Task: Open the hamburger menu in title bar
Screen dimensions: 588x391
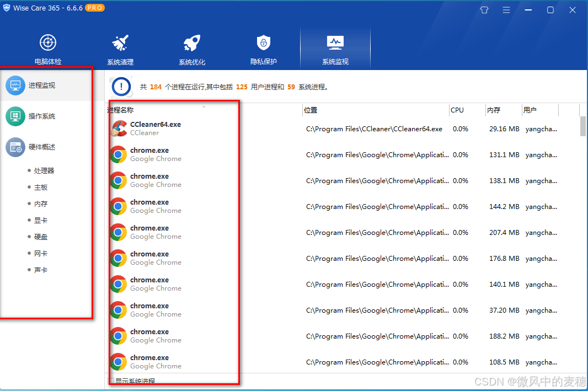Action: (x=506, y=10)
